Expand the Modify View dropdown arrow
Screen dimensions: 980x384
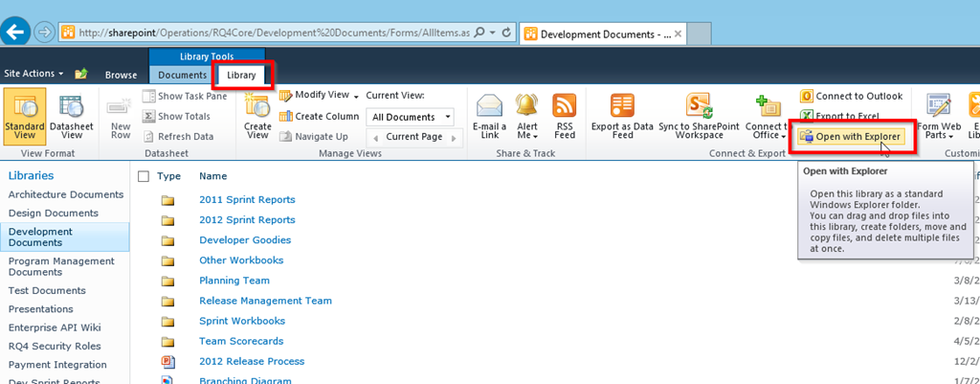356,97
